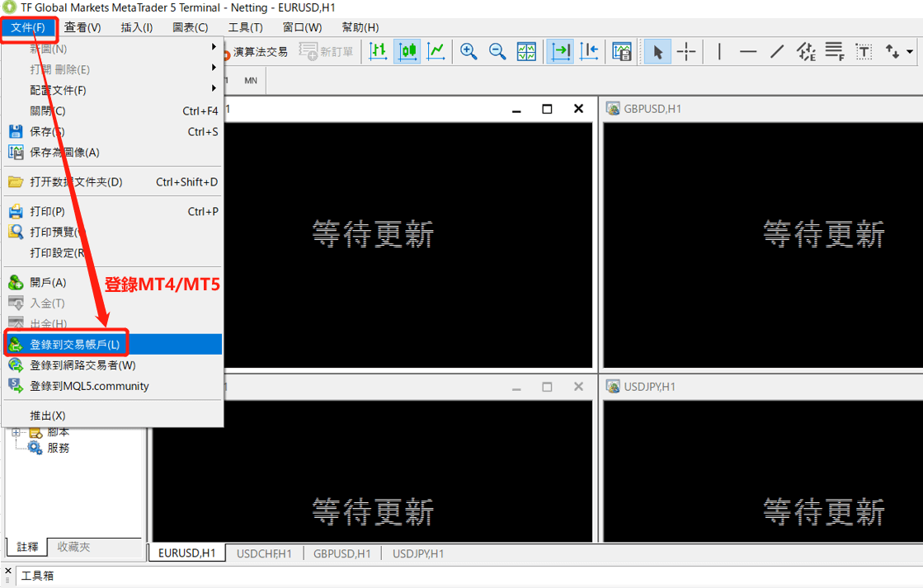The height and width of the screenshot is (588, 923).
Task: Select the trendline drawing tool
Action: click(x=775, y=51)
